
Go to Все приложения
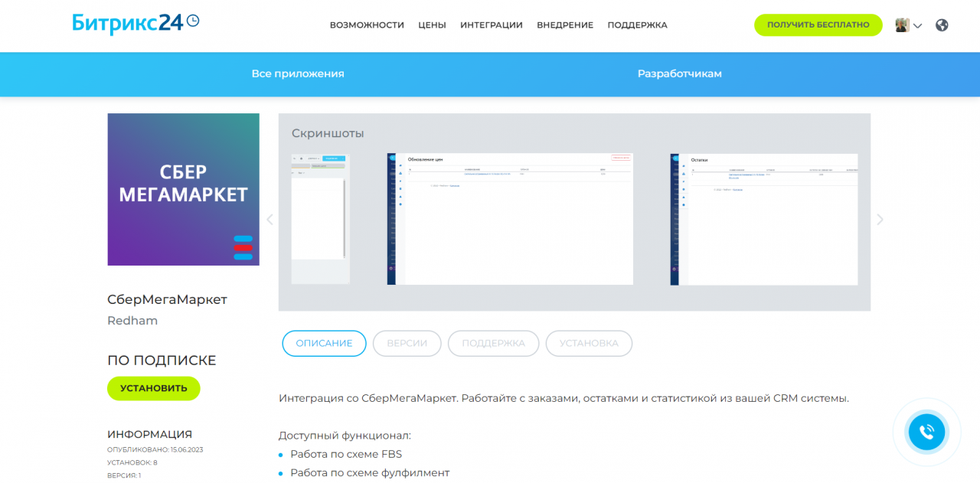[298, 74]
